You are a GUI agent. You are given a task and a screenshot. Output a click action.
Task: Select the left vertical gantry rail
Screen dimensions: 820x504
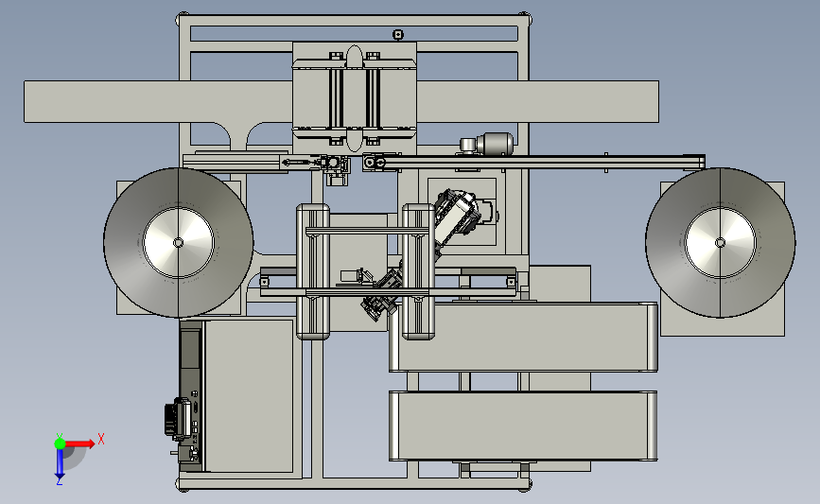[313, 271]
